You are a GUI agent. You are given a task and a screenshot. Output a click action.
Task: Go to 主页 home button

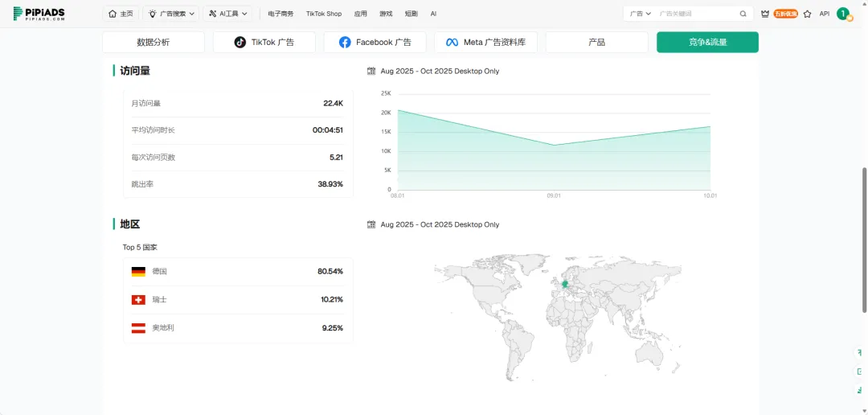pyautogui.click(x=121, y=14)
